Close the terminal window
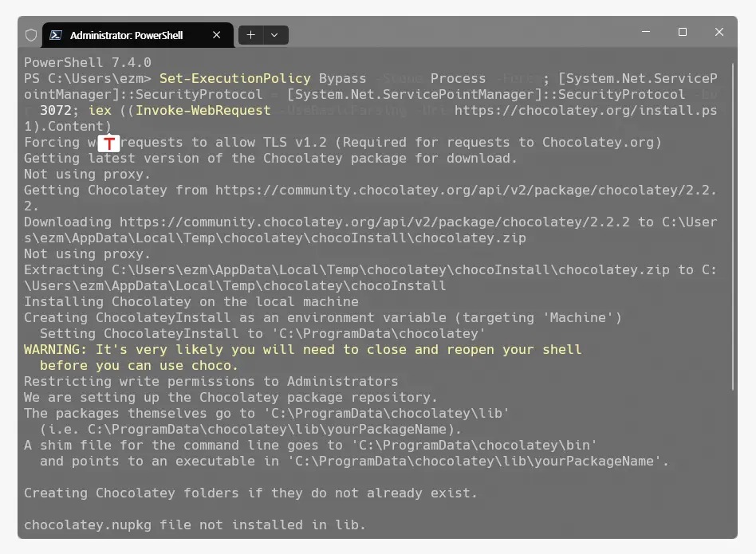This screenshot has height=554, width=756. click(719, 32)
